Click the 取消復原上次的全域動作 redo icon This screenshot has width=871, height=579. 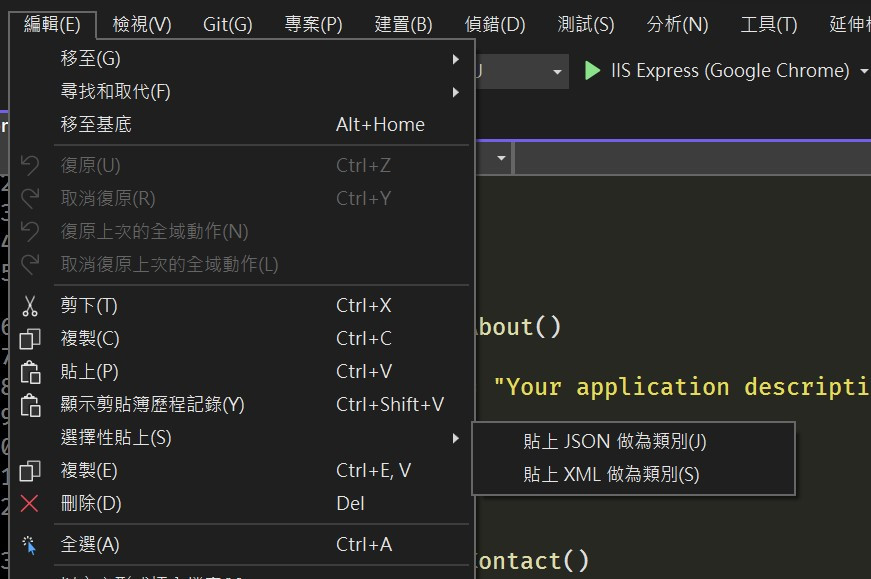pos(30,264)
